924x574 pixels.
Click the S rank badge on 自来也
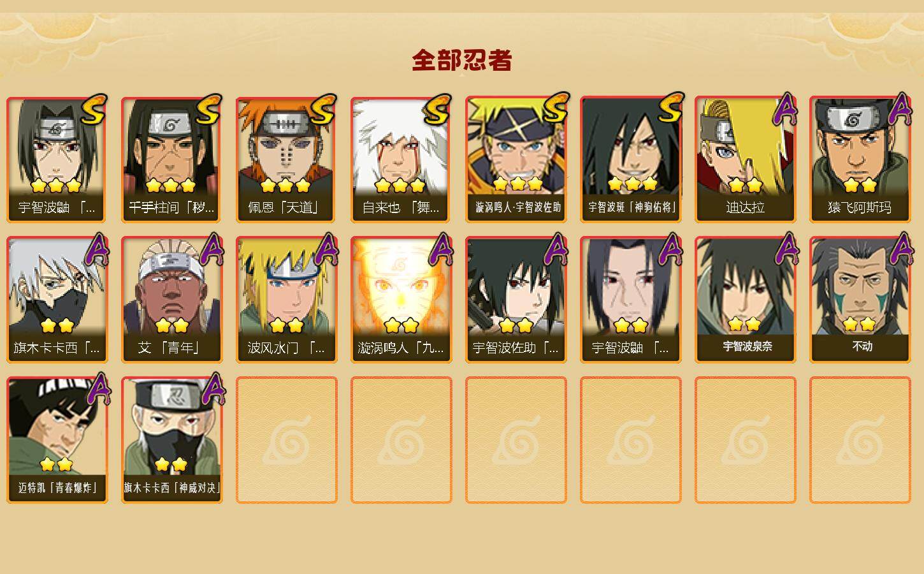(x=438, y=110)
